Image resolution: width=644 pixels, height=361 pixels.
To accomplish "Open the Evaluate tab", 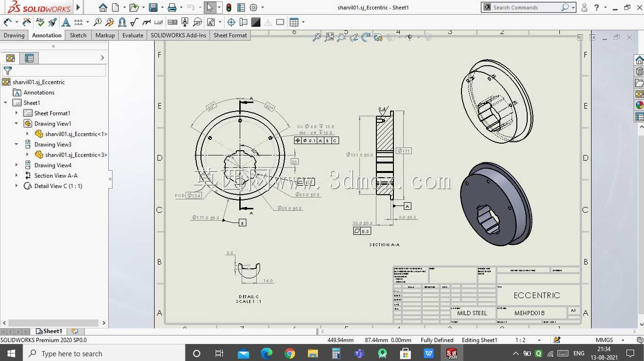I will point(133,35).
